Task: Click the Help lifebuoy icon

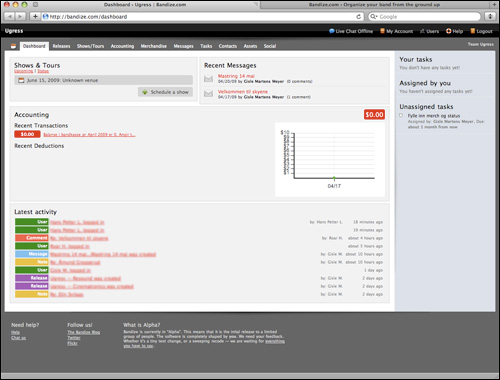Action: pos(449,31)
